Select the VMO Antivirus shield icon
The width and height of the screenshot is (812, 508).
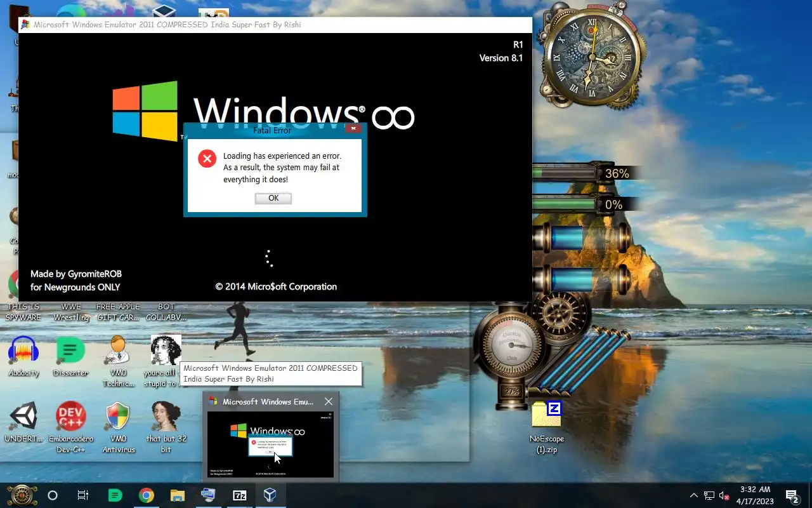point(119,427)
